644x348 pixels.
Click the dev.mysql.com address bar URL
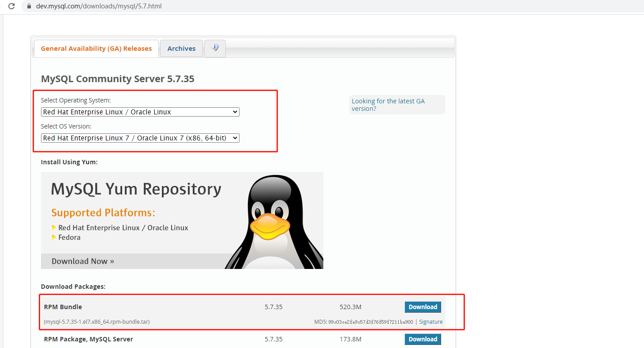pos(99,7)
